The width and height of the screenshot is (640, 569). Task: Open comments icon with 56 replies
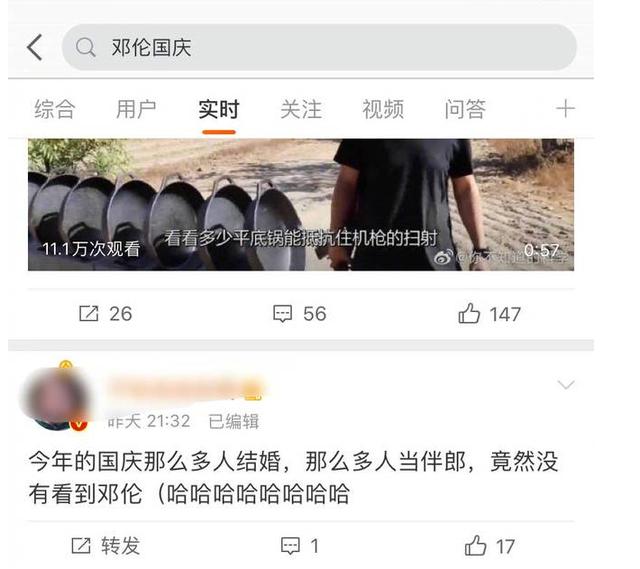(282, 313)
